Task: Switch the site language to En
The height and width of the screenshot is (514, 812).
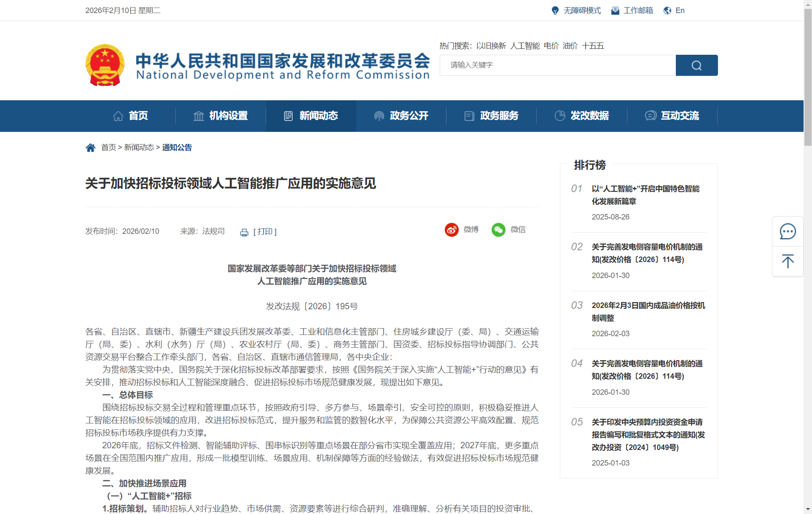Action: click(x=679, y=11)
